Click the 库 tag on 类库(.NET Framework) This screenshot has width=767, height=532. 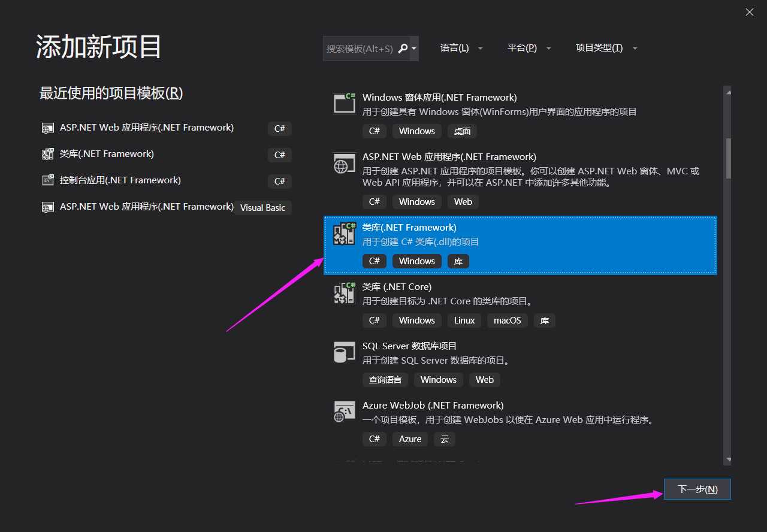458,261
